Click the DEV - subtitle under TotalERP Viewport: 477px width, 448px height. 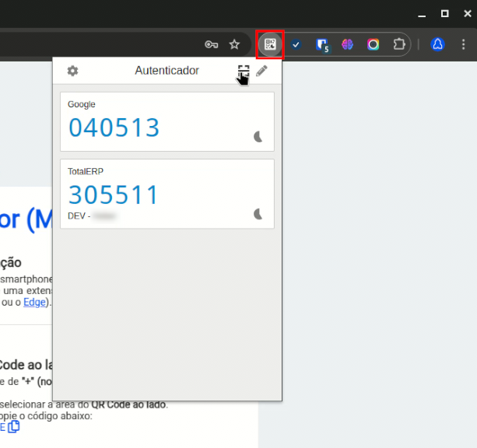coord(91,216)
